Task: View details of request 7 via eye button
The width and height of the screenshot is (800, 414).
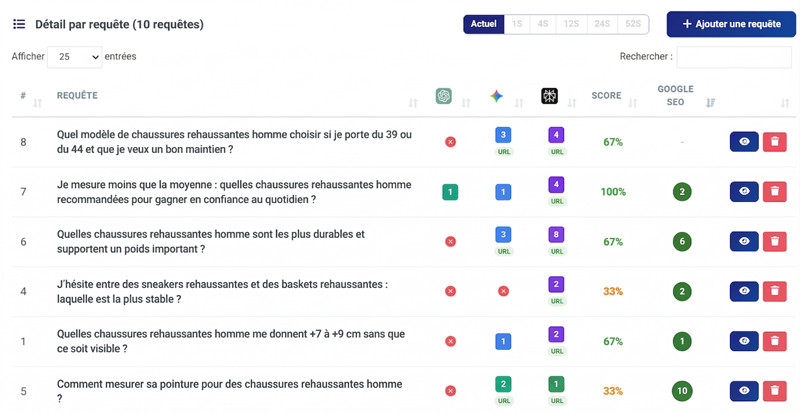Action: (x=744, y=191)
